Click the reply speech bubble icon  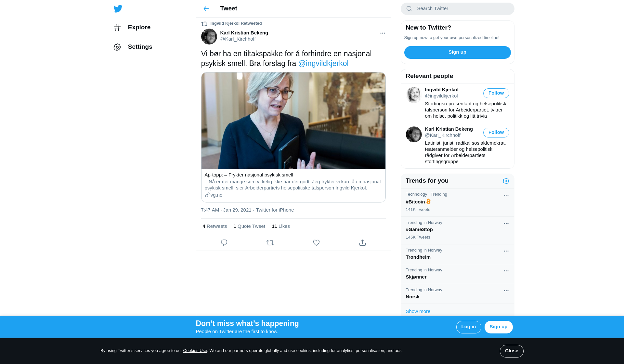224,243
